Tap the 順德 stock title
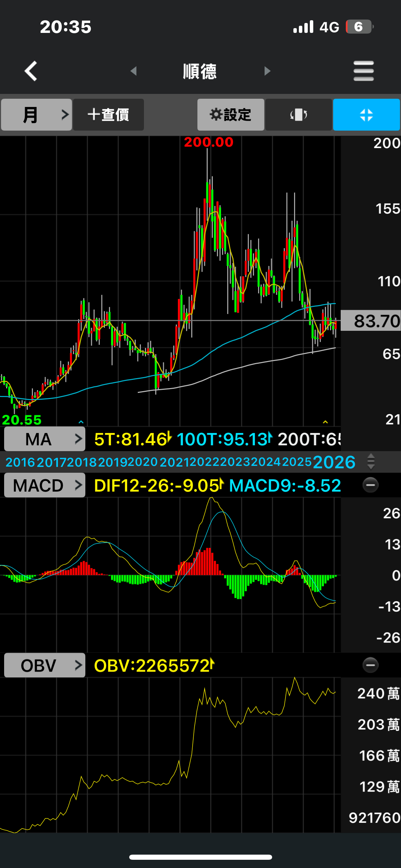The image size is (401, 868). coord(200,71)
